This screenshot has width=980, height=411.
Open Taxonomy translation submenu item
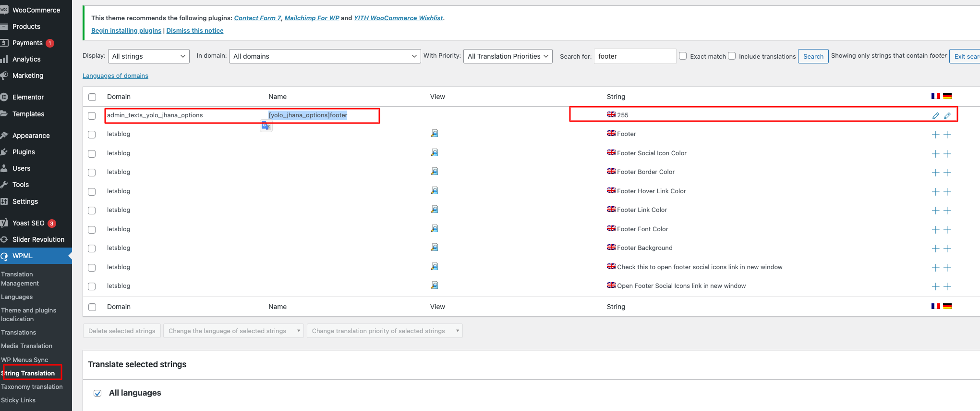pyautogui.click(x=32, y=386)
